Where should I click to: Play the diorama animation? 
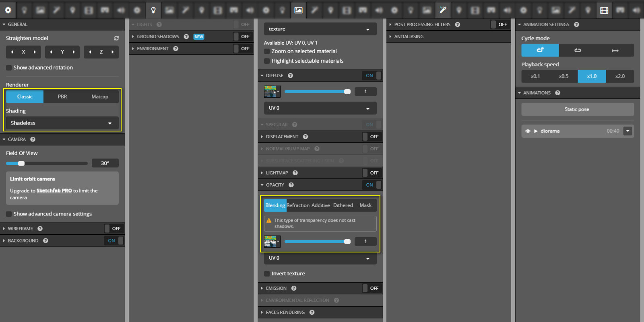(x=536, y=131)
